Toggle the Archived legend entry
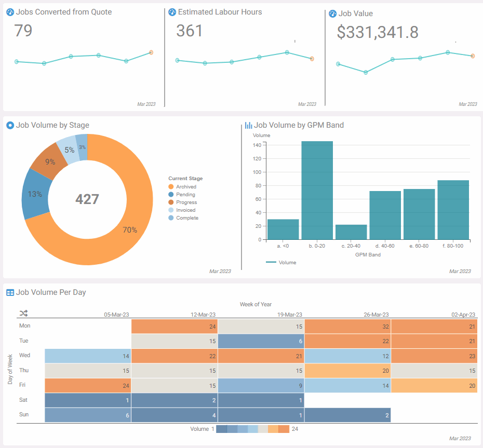483x448 pixels. pyautogui.click(x=185, y=187)
